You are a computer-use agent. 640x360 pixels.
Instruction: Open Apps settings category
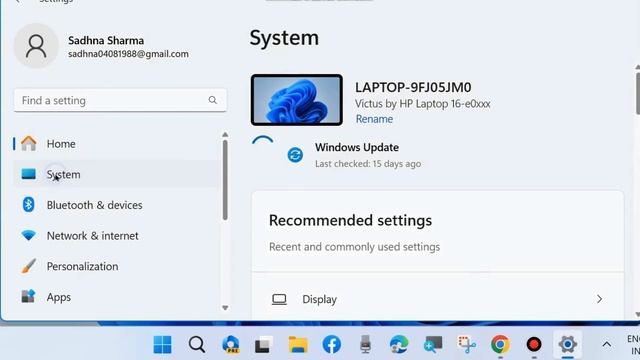(x=116, y=297)
